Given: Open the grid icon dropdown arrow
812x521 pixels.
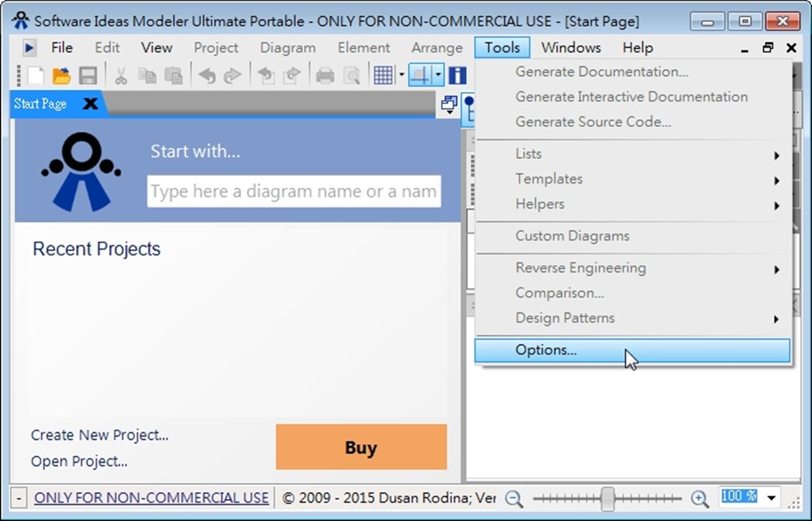Looking at the screenshot, I should (x=401, y=75).
